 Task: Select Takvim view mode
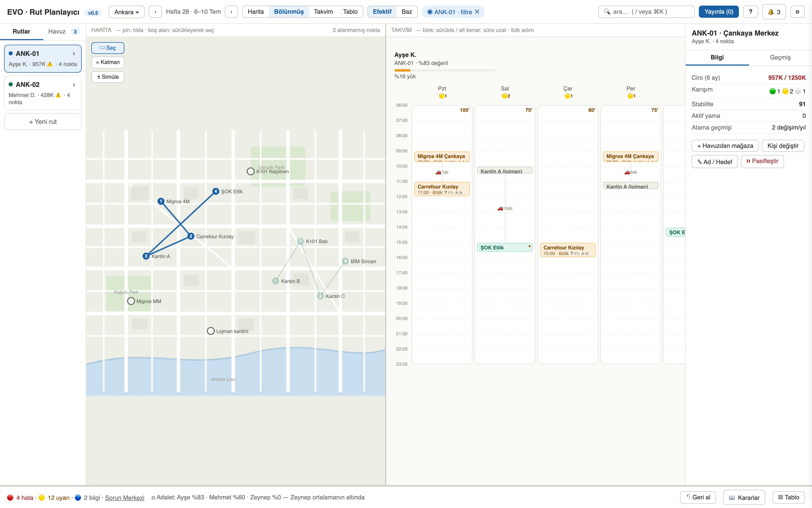tap(323, 12)
